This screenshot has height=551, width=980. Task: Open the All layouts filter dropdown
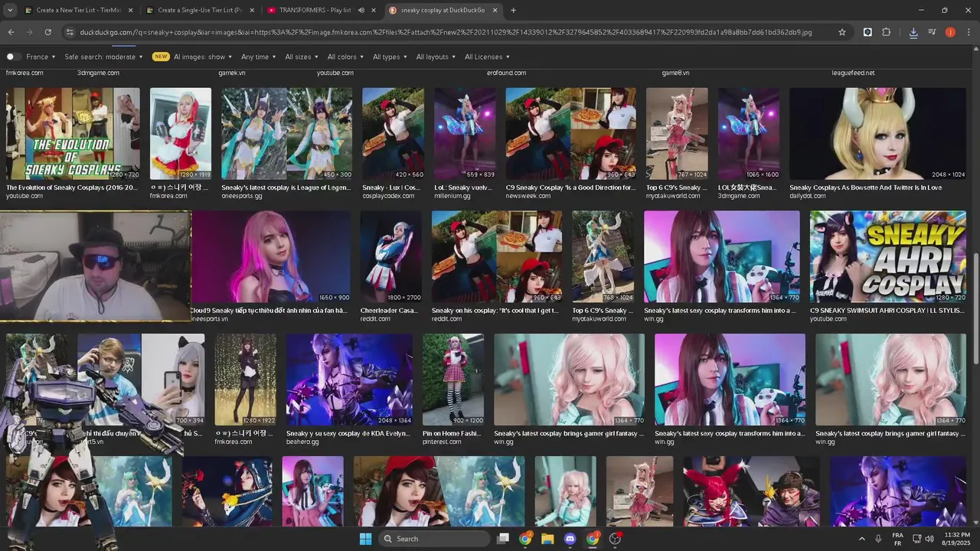pos(436,57)
